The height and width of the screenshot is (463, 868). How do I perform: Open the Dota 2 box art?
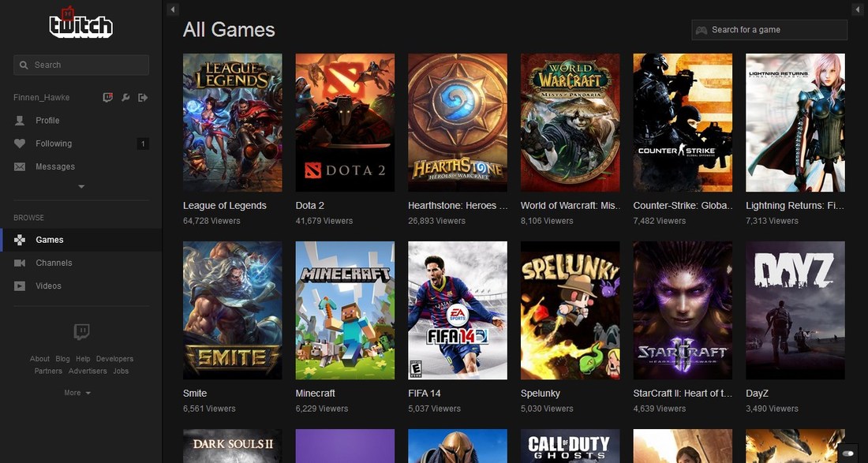pyautogui.click(x=345, y=123)
